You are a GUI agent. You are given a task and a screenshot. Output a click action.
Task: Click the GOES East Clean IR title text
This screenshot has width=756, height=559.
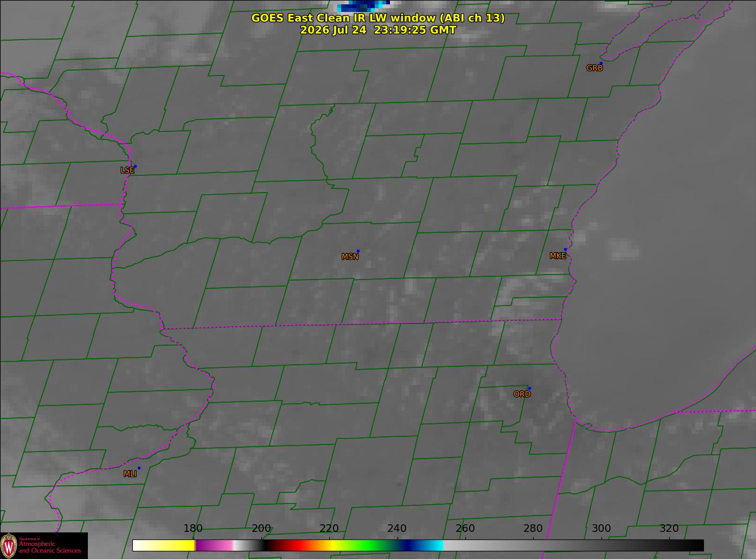pyautogui.click(x=377, y=18)
